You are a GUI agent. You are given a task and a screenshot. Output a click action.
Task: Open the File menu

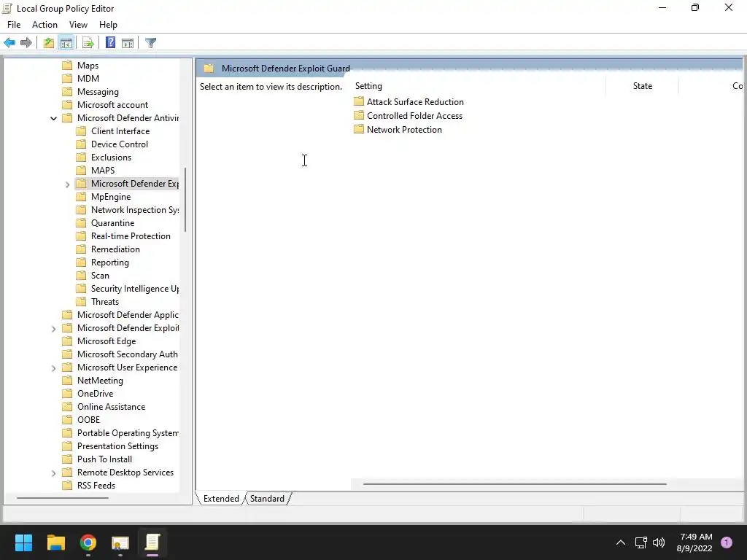pos(14,25)
